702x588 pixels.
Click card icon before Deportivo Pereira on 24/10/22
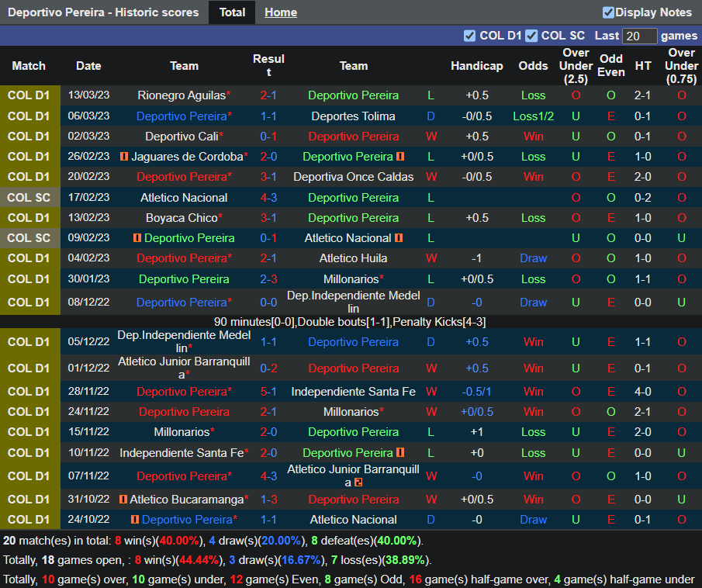(135, 520)
